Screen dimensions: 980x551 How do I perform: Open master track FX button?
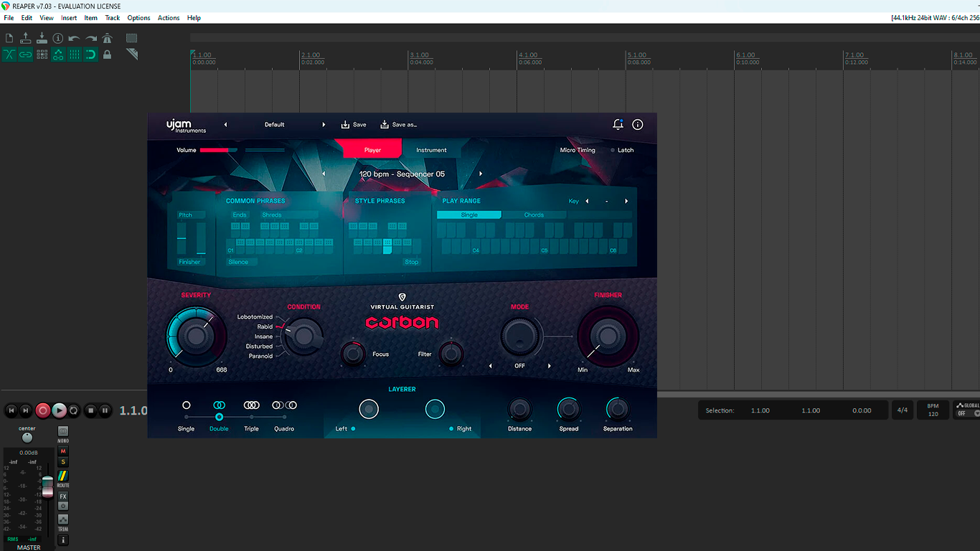coord(63,496)
